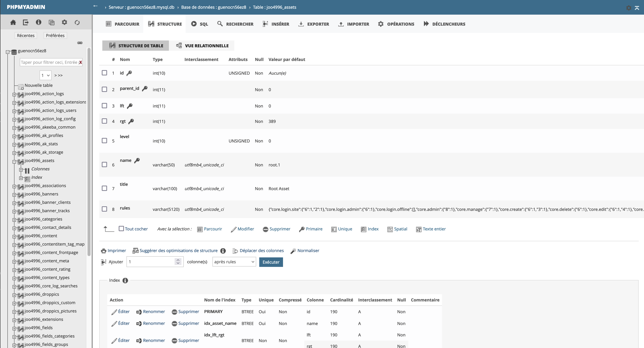
Task: Toggle the Tout cocher checkbox
Action: click(x=121, y=229)
